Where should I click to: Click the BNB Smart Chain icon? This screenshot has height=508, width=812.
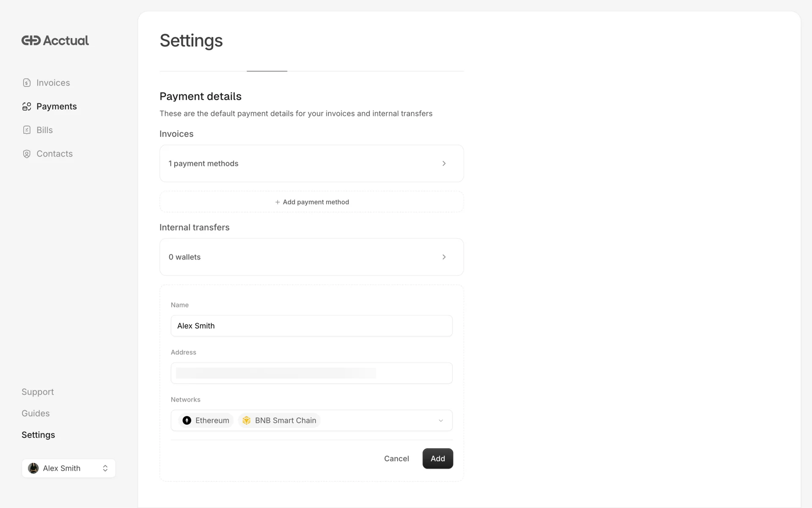click(247, 420)
